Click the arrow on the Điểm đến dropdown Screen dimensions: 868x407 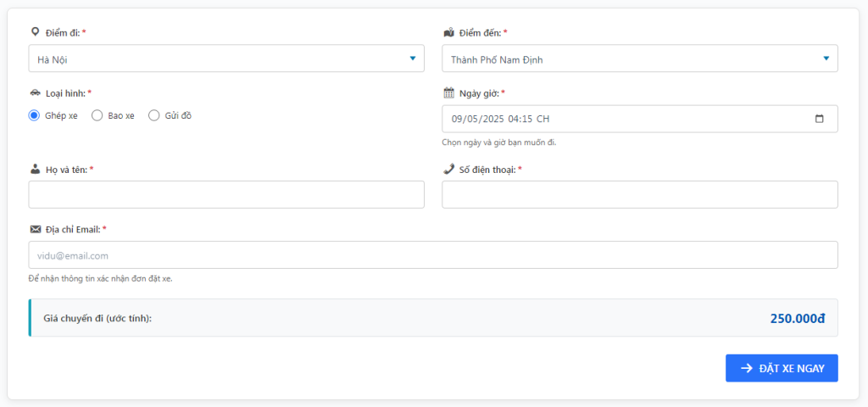click(x=826, y=59)
